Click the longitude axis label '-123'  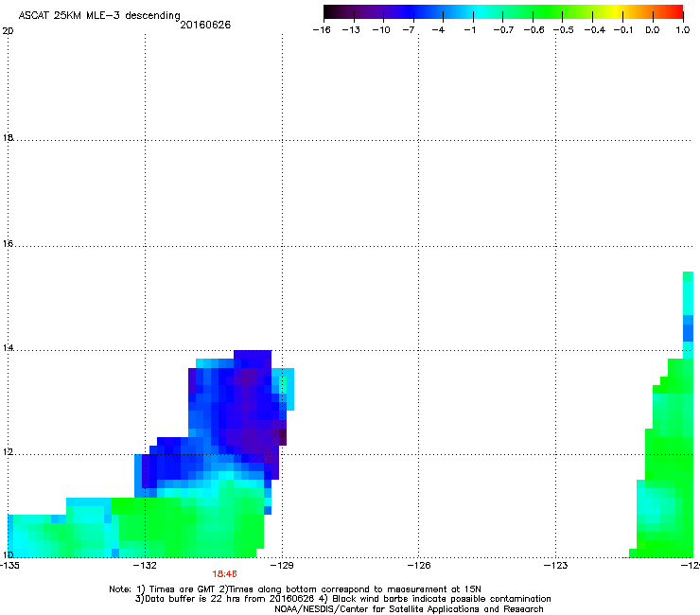point(556,566)
